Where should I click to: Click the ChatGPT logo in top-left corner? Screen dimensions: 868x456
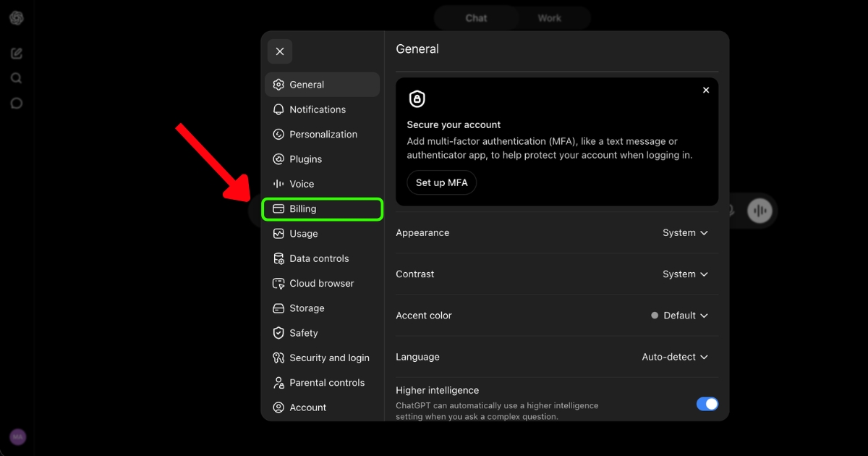(17, 18)
